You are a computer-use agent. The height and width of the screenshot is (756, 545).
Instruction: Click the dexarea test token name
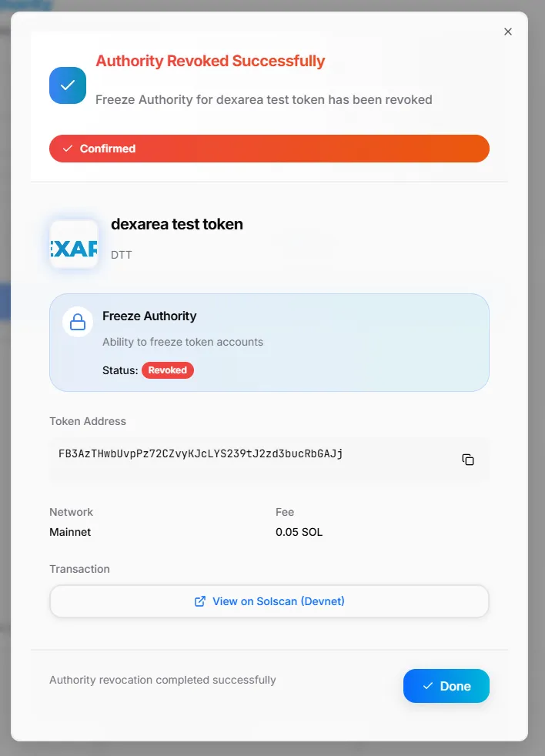click(177, 225)
